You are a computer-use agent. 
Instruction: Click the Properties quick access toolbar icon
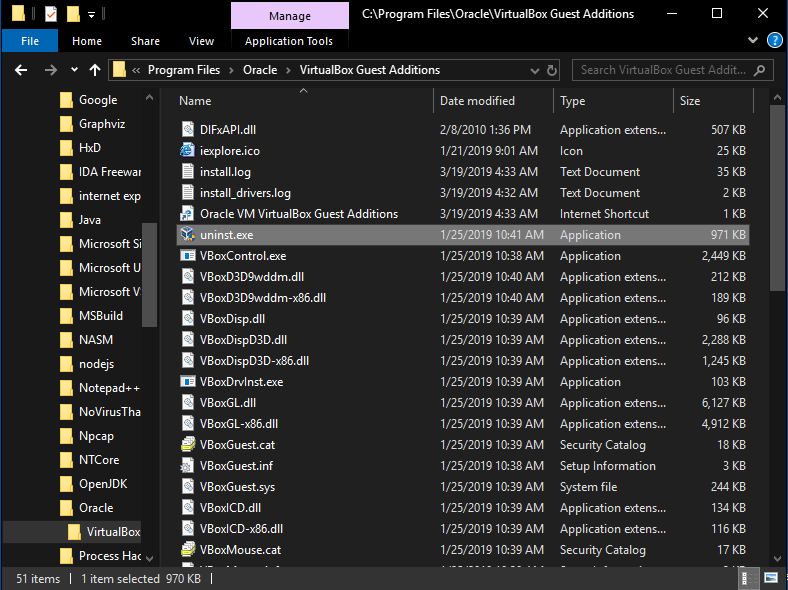tap(51, 14)
